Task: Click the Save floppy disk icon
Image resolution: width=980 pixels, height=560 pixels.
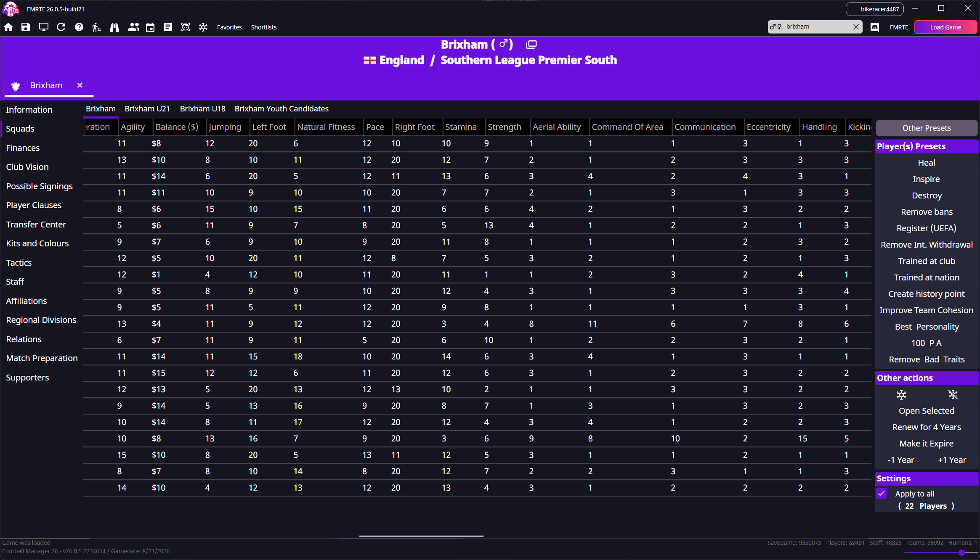Action: click(x=26, y=27)
